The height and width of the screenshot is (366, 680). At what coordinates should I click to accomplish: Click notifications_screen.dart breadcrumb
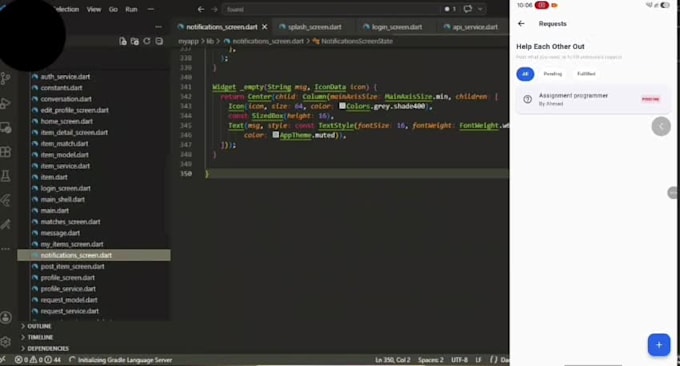coord(268,41)
